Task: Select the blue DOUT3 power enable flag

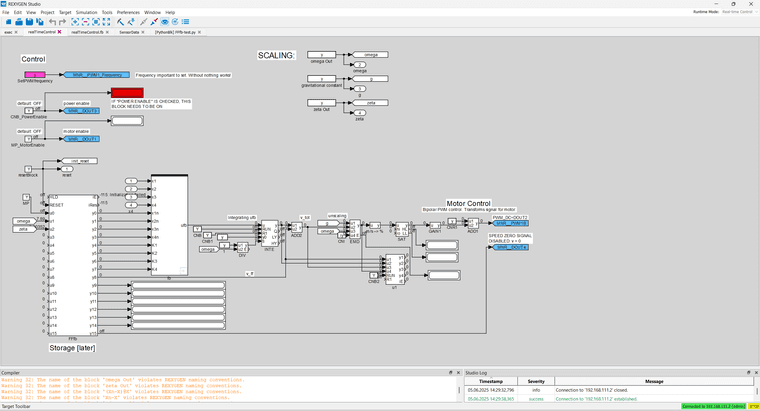Action: [x=82, y=111]
